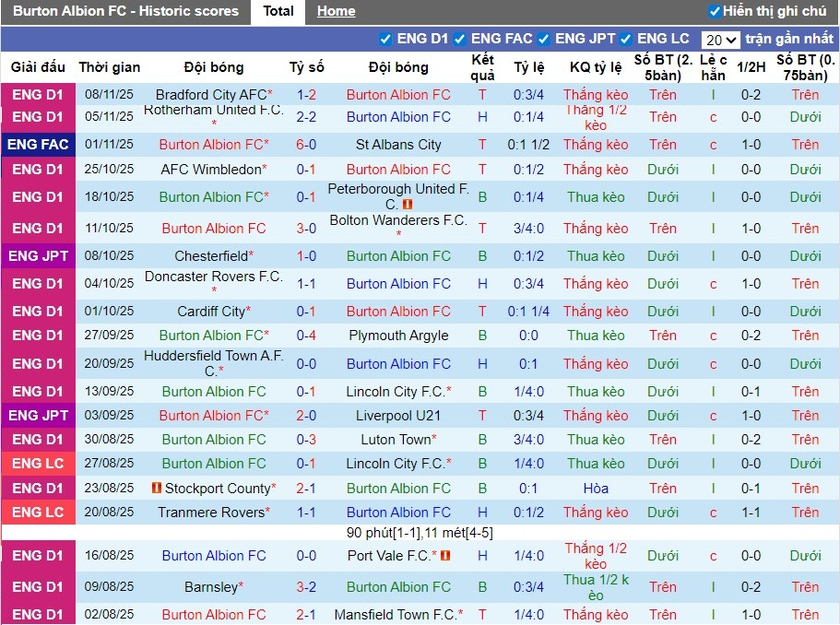Click the date 18/10/25 cell
Screen dimensions: 840x625
(x=110, y=196)
